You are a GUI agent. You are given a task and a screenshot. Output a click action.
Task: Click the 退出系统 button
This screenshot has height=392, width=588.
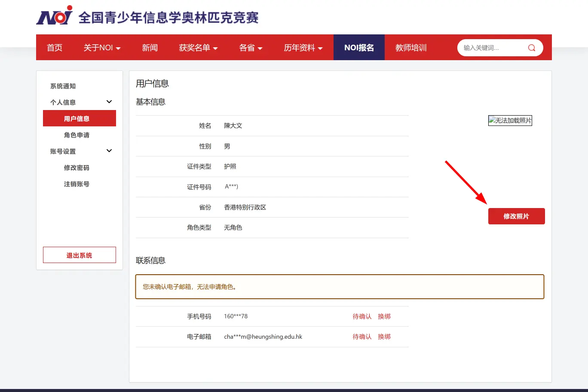80,255
